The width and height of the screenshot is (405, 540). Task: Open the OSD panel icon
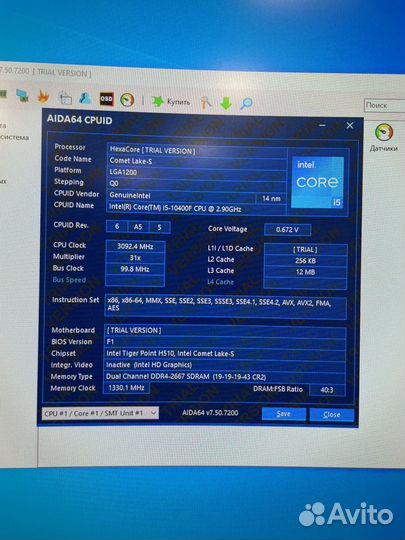click(106, 99)
